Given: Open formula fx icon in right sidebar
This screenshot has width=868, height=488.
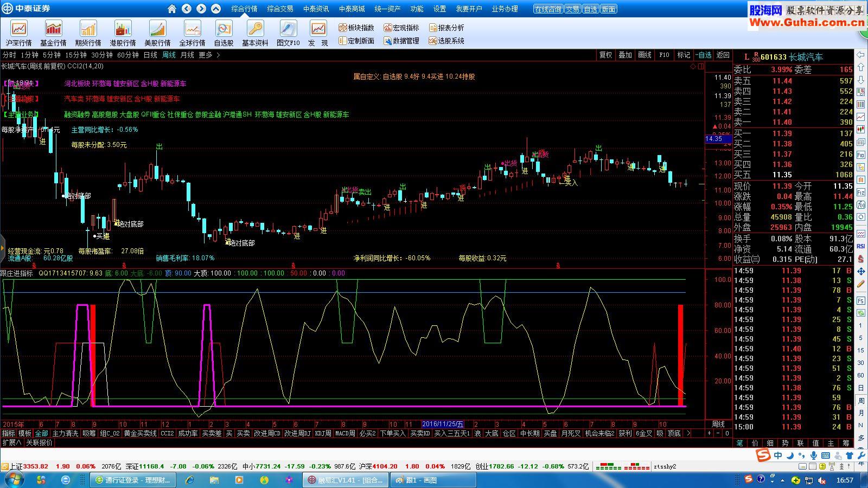Looking at the screenshot, I should pos(861,204).
